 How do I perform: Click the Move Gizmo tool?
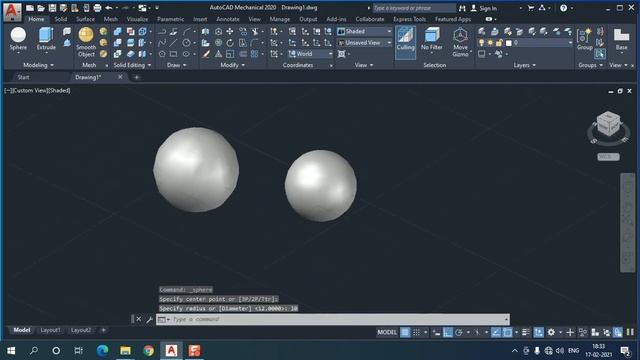coord(460,42)
